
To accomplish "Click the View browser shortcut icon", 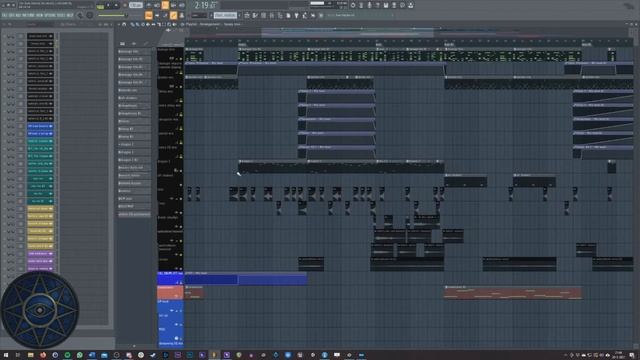I will (x=280, y=15).
